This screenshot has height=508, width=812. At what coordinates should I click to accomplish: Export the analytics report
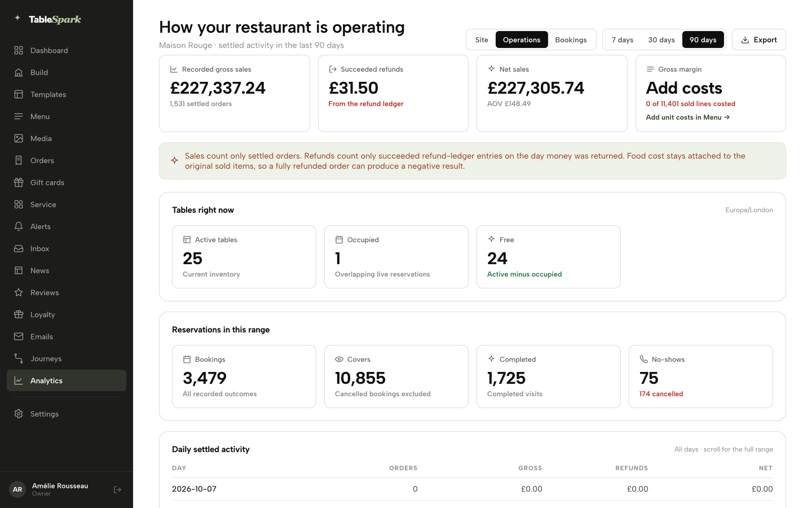click(x=759, y=40)
